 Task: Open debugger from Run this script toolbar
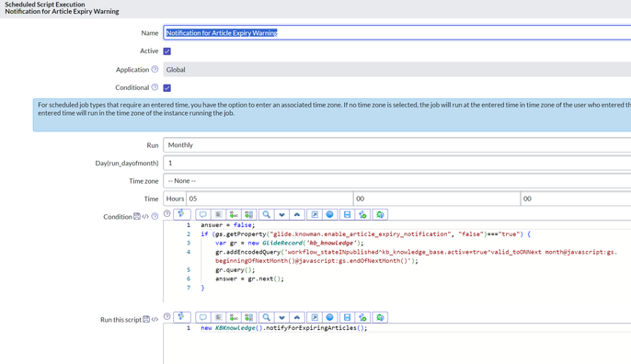point(380,318)
